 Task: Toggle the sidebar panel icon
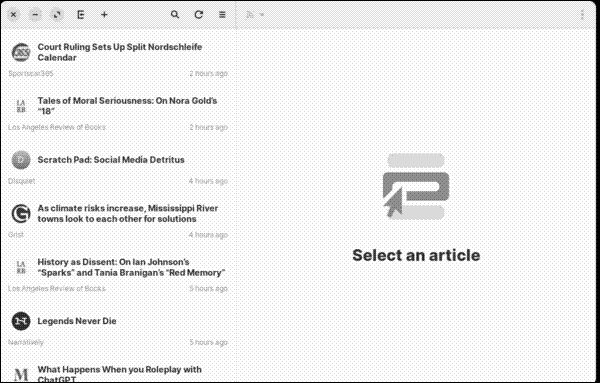(80, 15)
